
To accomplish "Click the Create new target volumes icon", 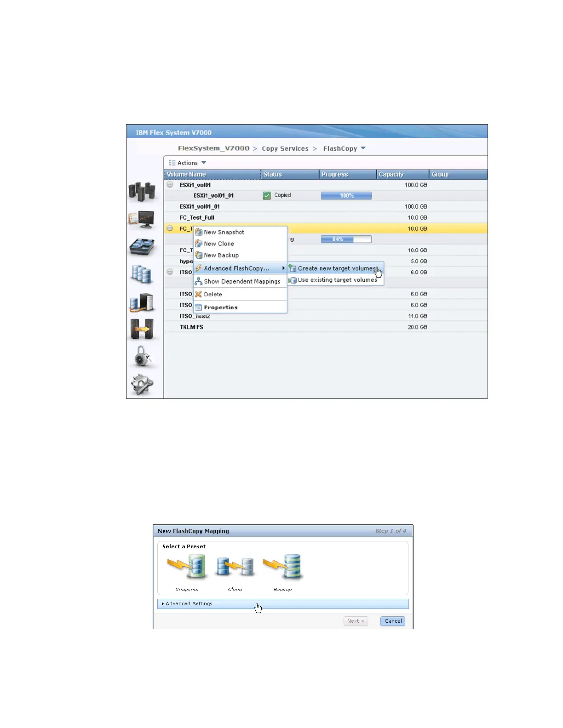I will click(293, 268).
